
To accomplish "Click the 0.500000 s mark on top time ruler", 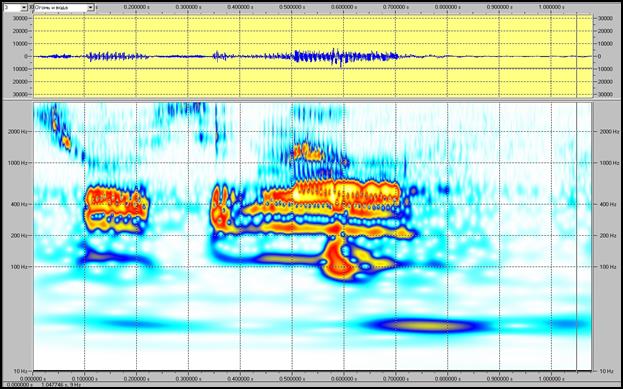I will pos(292,8).
